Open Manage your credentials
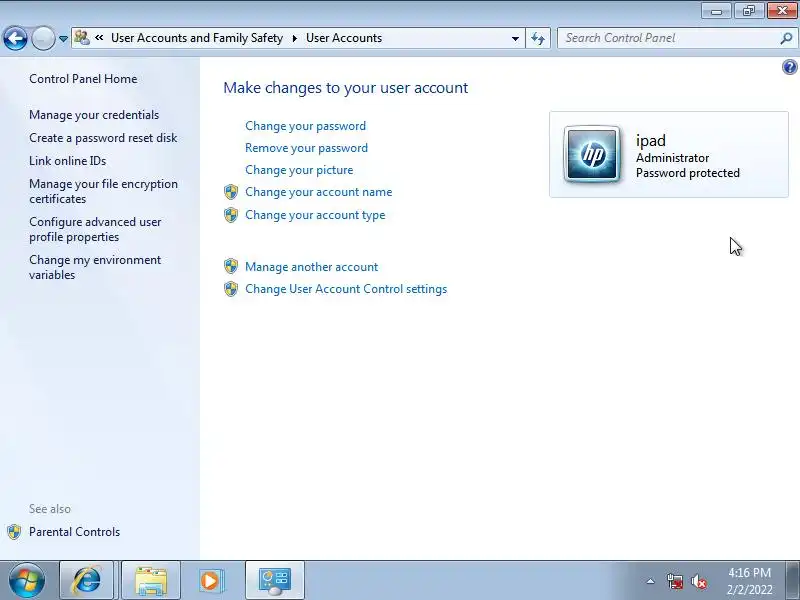This screenshot has width=800, height=600. pyautogui.click(x=94, y=115)
